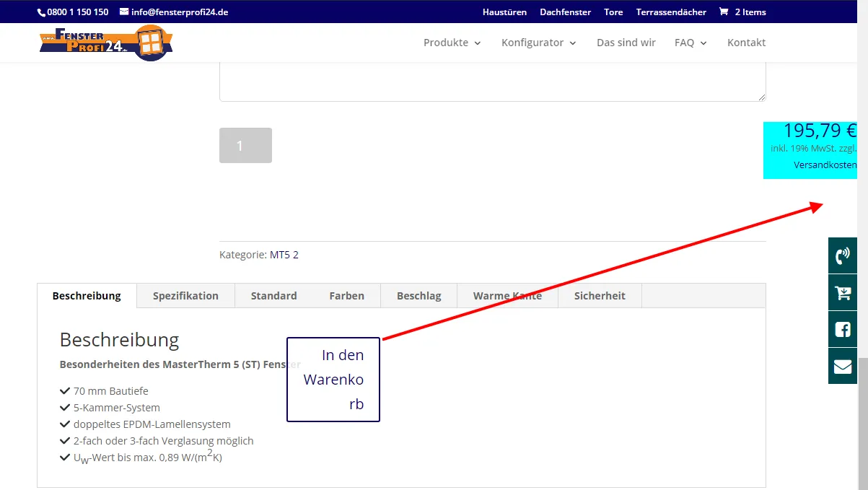
Task: Select the Beschreibung tab
Action: tap(87, 296)
